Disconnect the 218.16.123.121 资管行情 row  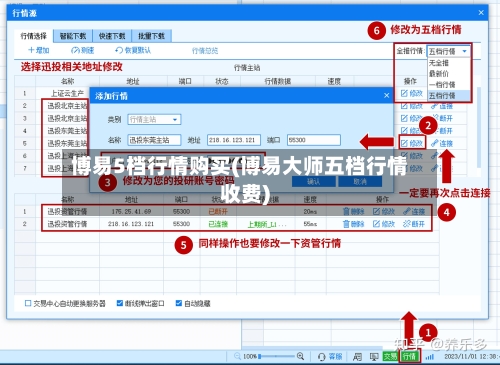(414, 224)
